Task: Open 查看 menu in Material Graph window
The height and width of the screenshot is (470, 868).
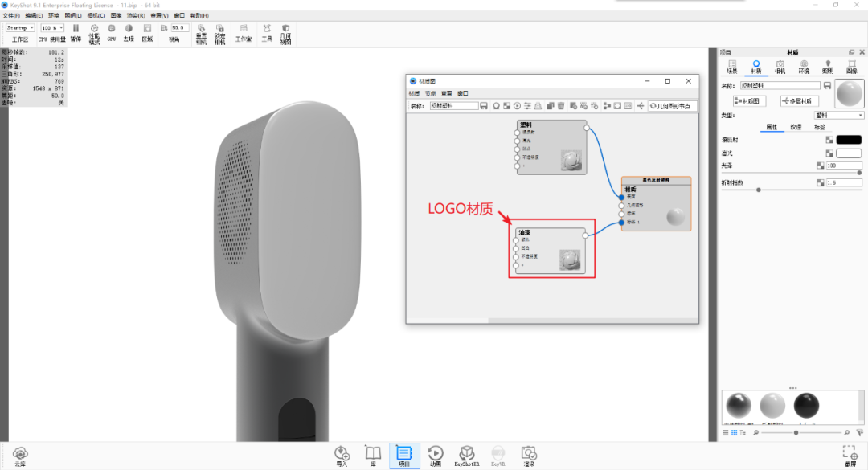Action: [x=446, y=93]
